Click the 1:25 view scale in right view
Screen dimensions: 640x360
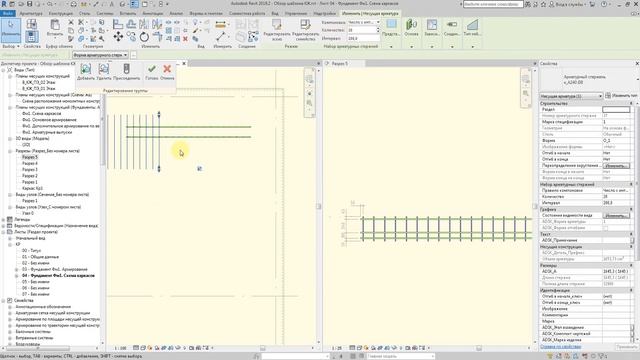pos(336,348)
